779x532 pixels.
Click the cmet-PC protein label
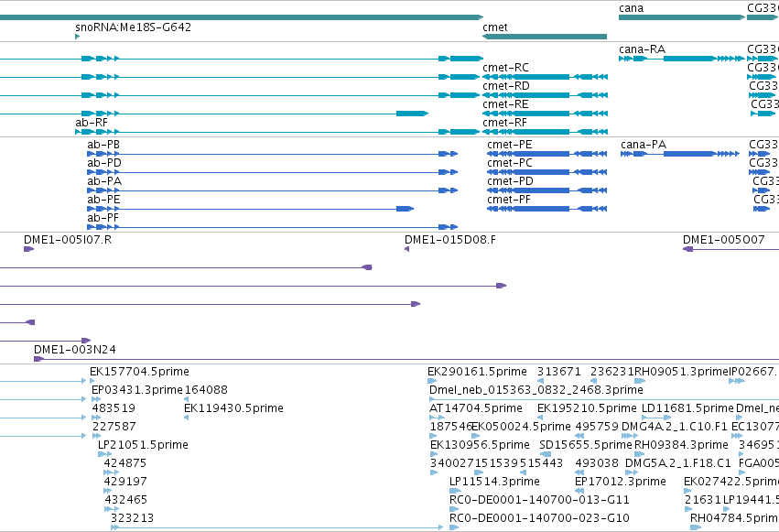point(510,163)
